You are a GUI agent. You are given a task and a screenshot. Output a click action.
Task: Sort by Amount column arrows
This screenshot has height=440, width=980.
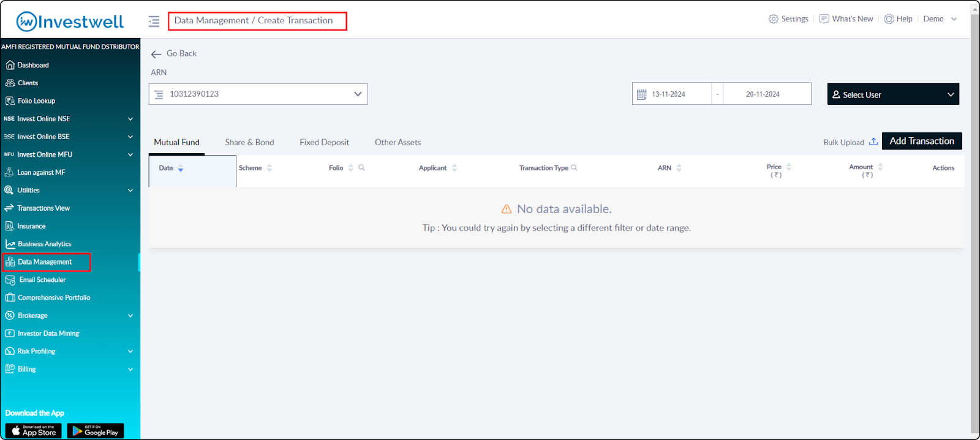tap(880, 167)
